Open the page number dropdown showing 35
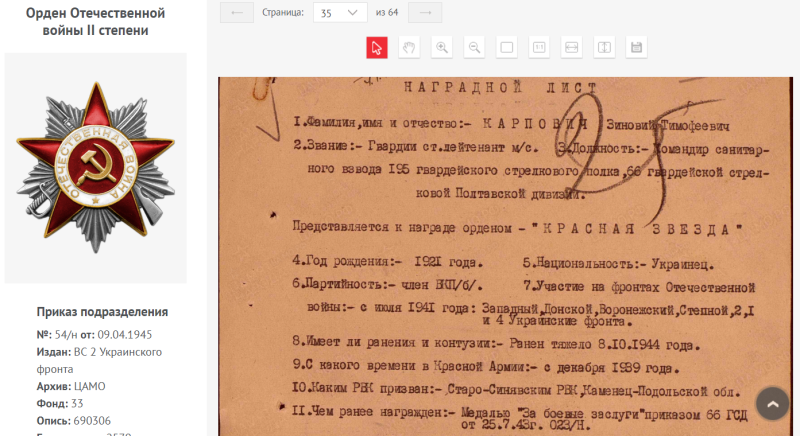The image size is (800, 436). click(340, 13)
